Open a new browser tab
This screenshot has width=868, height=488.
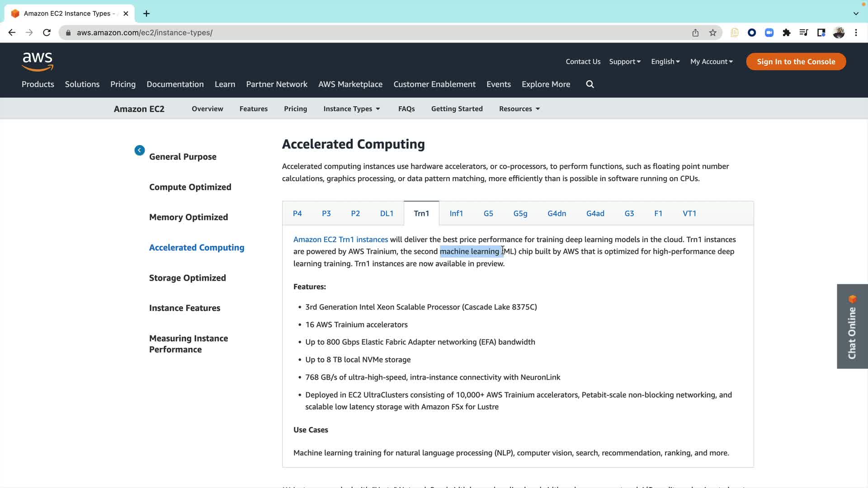pyautogui.click(x=146, y=14)
